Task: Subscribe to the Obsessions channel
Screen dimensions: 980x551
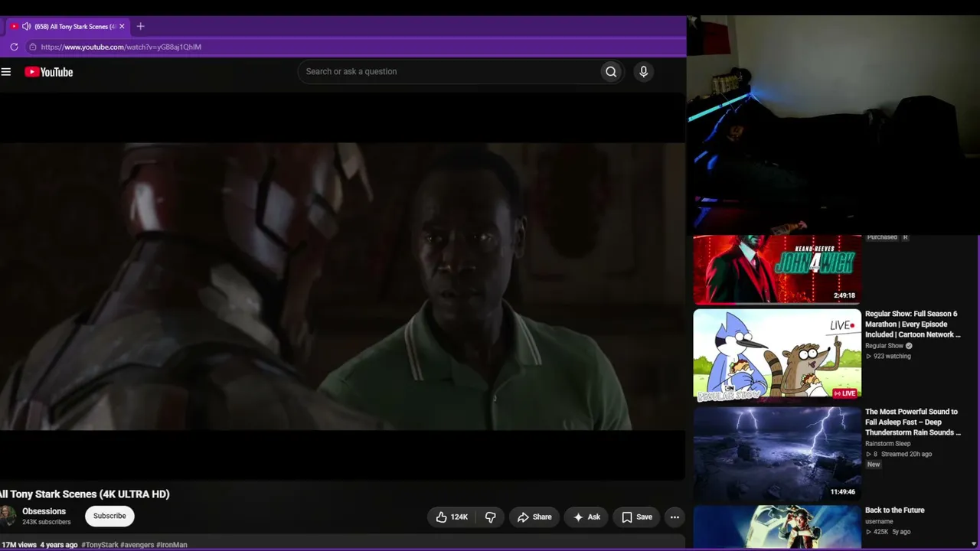Action: [x=109, y=517]
